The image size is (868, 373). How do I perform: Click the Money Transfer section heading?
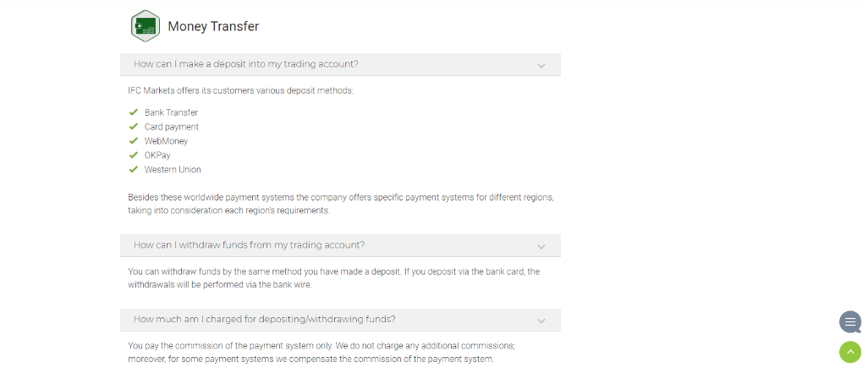click(213, 26)
